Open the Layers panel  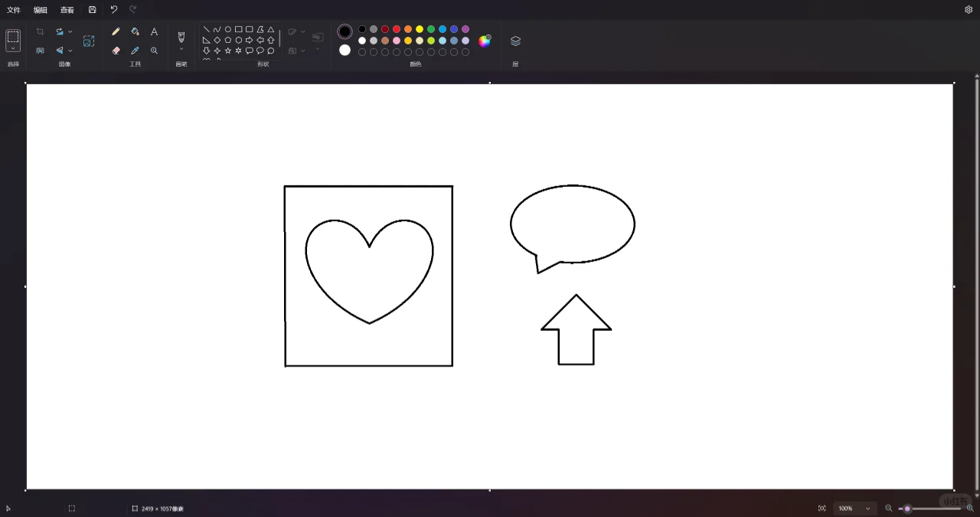click(515, 41)
